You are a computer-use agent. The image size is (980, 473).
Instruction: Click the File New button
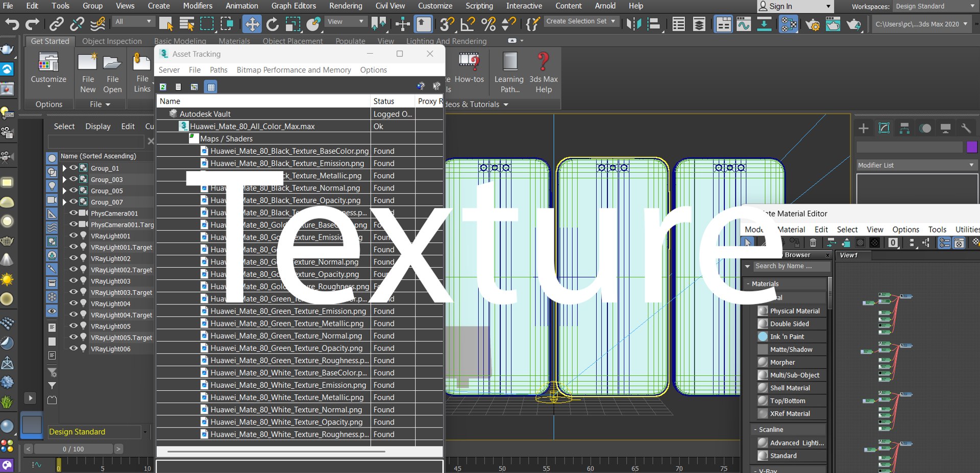pyautogui.click(x=88, y=74)
